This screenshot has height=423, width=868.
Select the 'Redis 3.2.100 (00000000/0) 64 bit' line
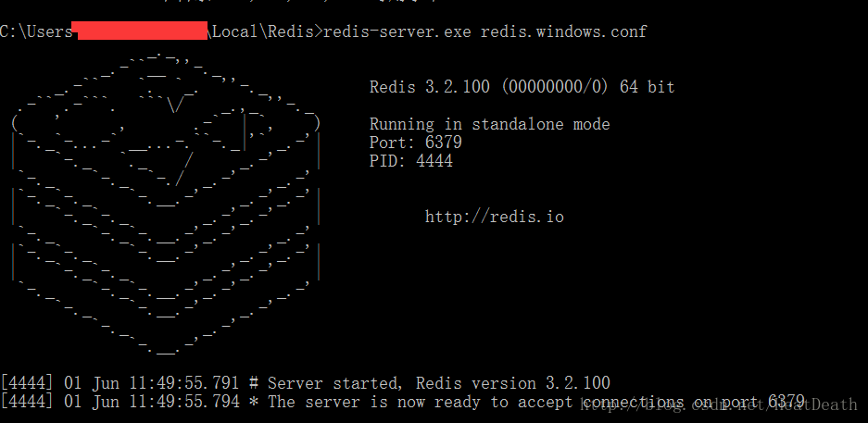coord(522,87)
